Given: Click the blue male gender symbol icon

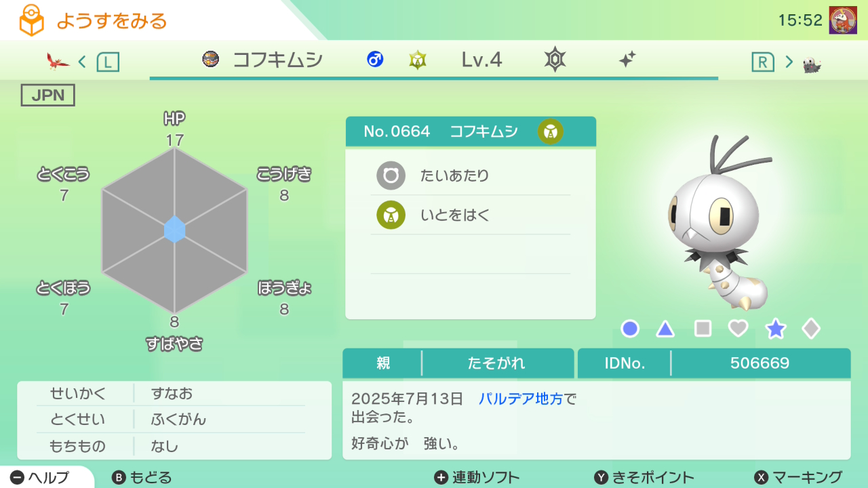Looking at the screenshot, I should tap(374, 60).
